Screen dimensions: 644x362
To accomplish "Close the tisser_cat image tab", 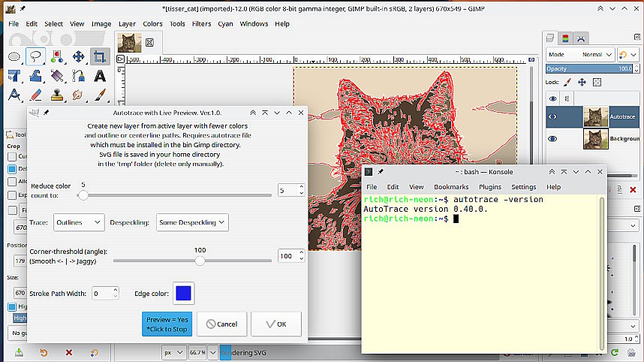I will [149, 42].
